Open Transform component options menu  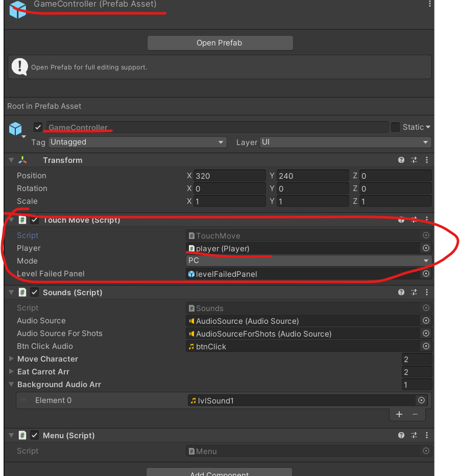(427, 160)
